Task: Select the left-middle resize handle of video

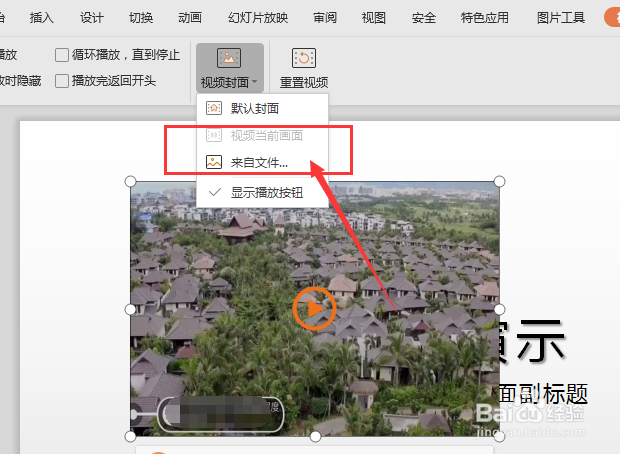Action: pyautogui.click(x=130, y=309)
